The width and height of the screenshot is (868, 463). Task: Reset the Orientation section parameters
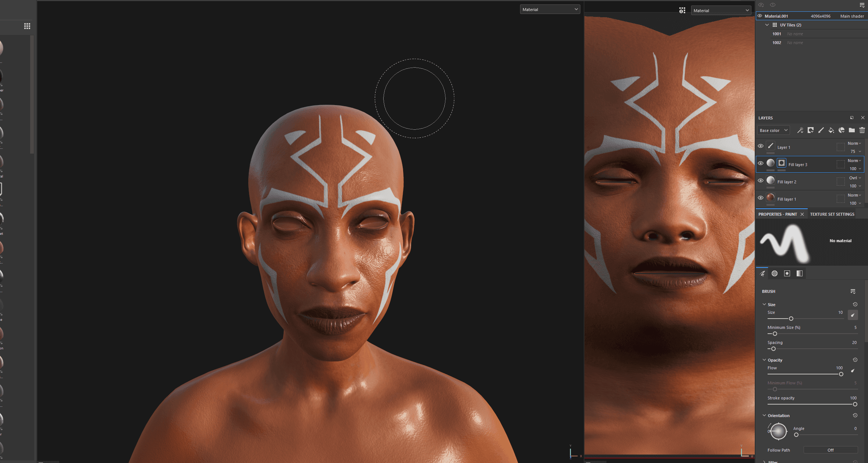coord(855,415)
